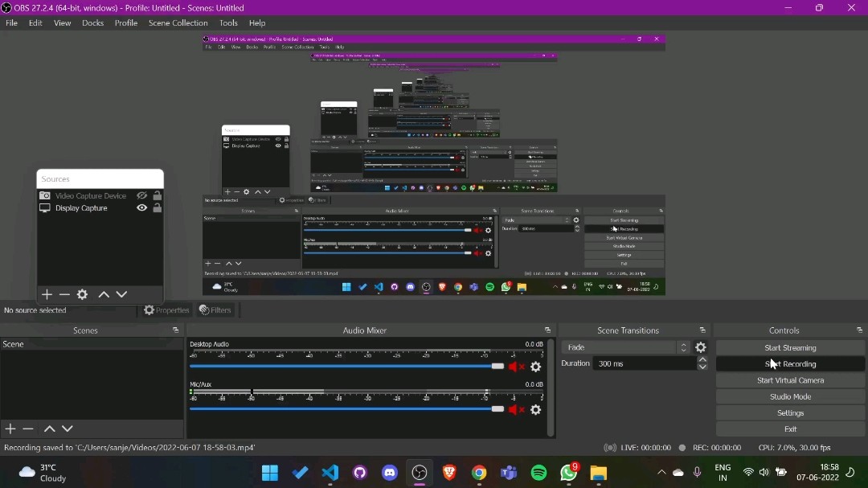Image resolution: width=868 pixels, height=488 pixels.
Task: Decrease transition duration with down arrow
Action: pos(702,367)
